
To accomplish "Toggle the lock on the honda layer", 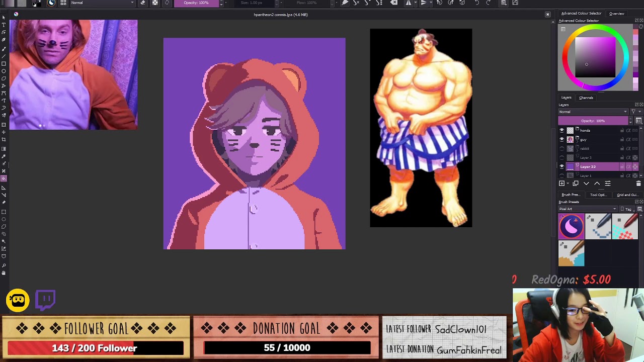I will (x=622, y=130).
